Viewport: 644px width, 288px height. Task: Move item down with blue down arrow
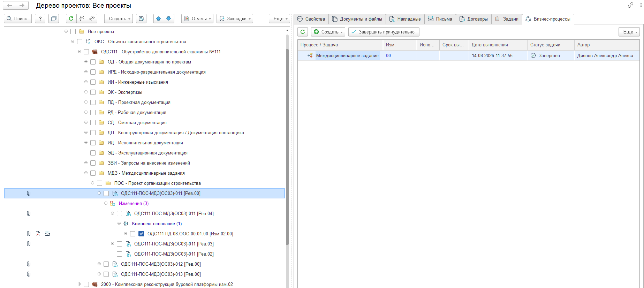pyautogui.click(x=169, y=18)
